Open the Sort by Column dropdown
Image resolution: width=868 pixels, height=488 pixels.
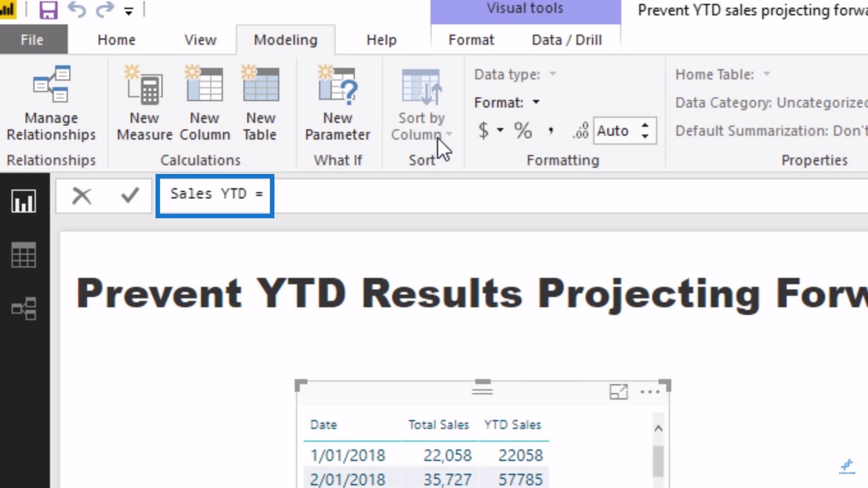tap(422, 103)
